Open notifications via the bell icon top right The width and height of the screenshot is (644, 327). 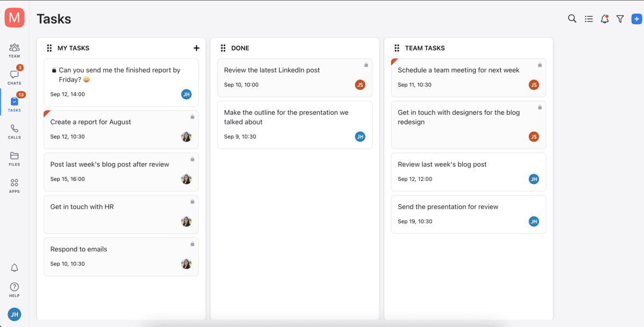(604, 18)
